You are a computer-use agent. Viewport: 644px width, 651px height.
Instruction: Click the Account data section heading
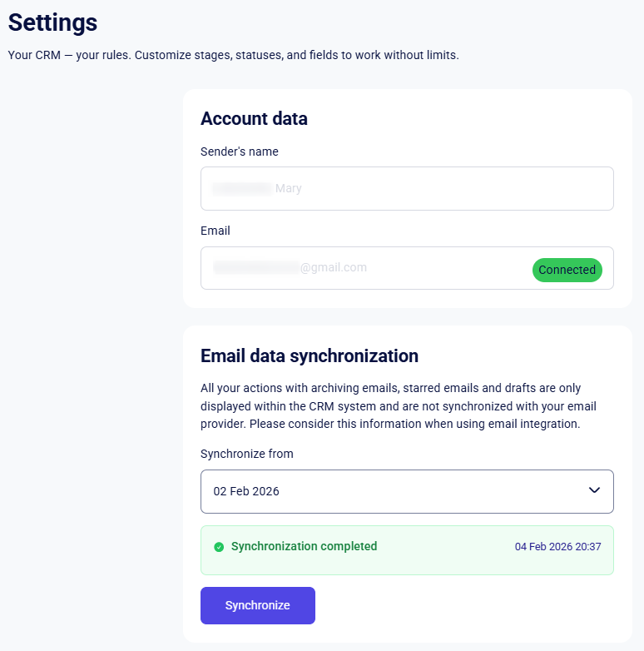coord(254,118)
